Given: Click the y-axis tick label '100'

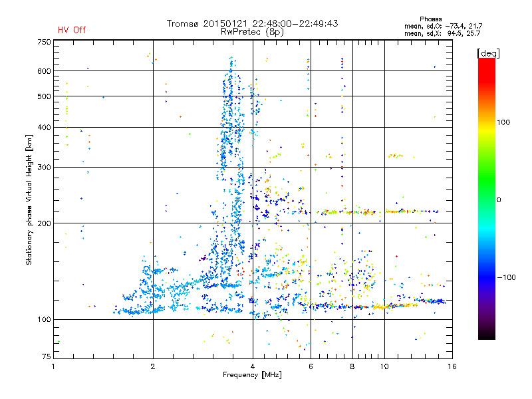Looking at the screenshot, I should point(44,320).
